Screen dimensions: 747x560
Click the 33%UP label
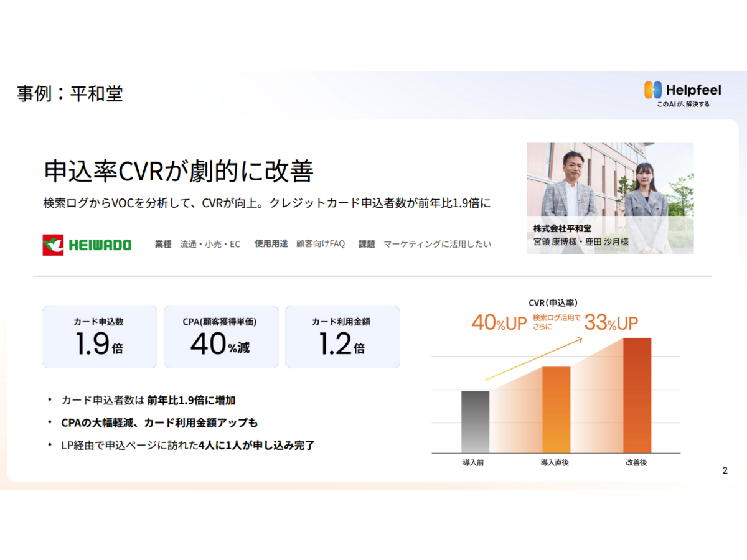611,323
